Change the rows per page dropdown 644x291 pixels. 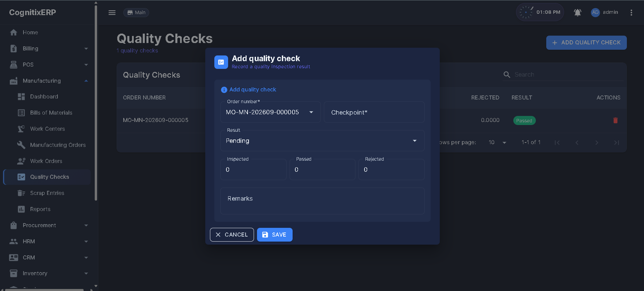coord(497,142)
